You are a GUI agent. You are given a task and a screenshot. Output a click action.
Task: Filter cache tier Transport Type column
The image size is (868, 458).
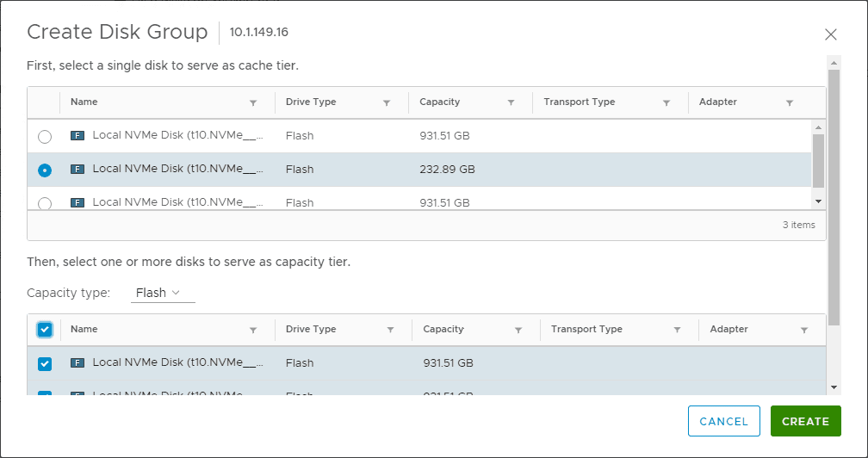(666, 102)
